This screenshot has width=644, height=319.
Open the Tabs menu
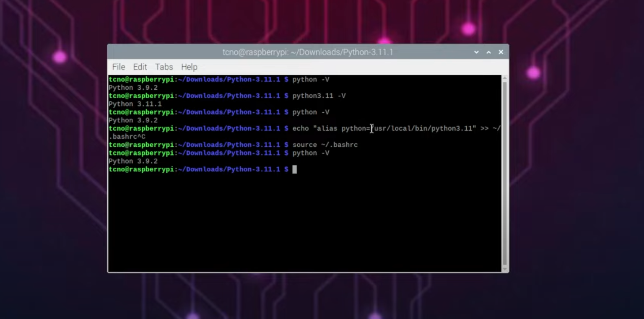pos(164,67)
